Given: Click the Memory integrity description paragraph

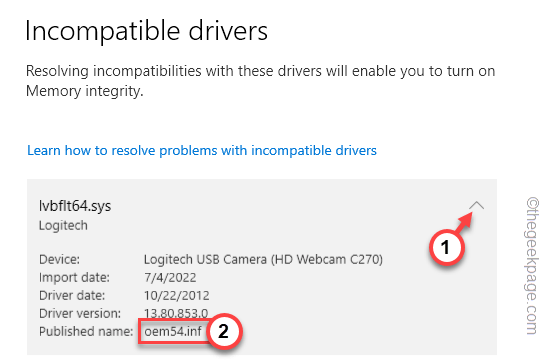Looking at the screenshot, I should click(x=260, y=81).
